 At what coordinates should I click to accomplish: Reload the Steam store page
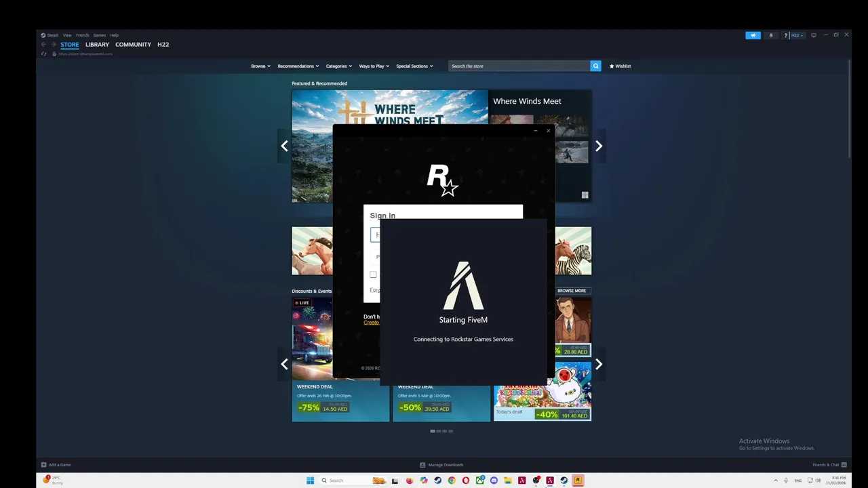point(44,54)
